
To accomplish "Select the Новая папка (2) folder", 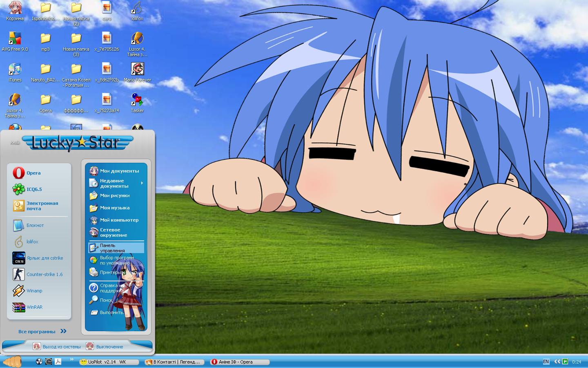I will (x=76, y=13).
